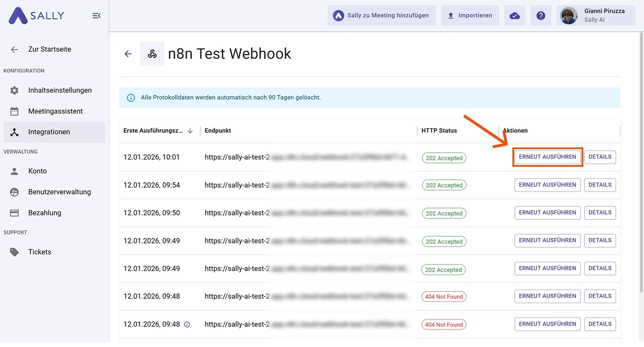The width and height of the screenshot is (644, 347).
Task: Click the timestamp 12.01.2026, 09:54
Action: (152, 185)
